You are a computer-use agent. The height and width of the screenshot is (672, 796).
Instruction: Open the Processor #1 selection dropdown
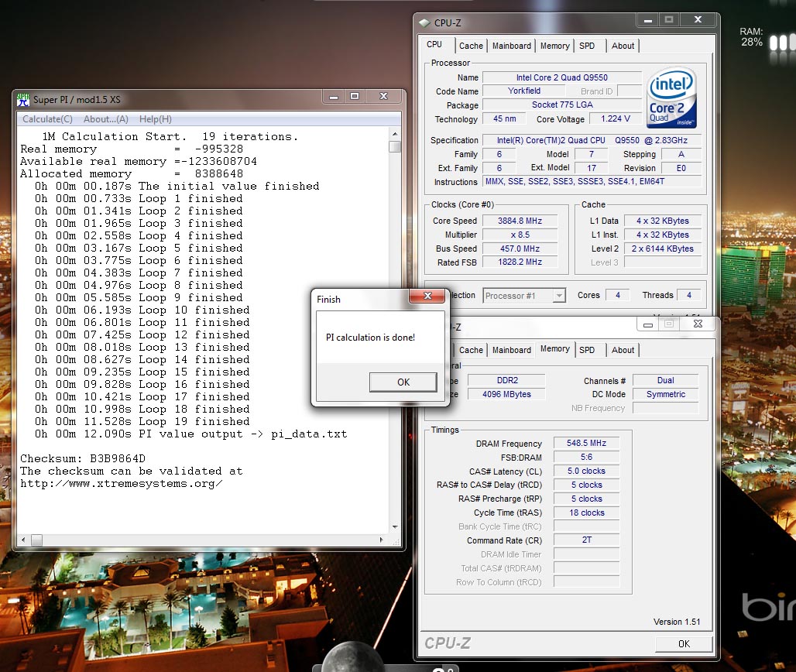click(x=558, y=296)
